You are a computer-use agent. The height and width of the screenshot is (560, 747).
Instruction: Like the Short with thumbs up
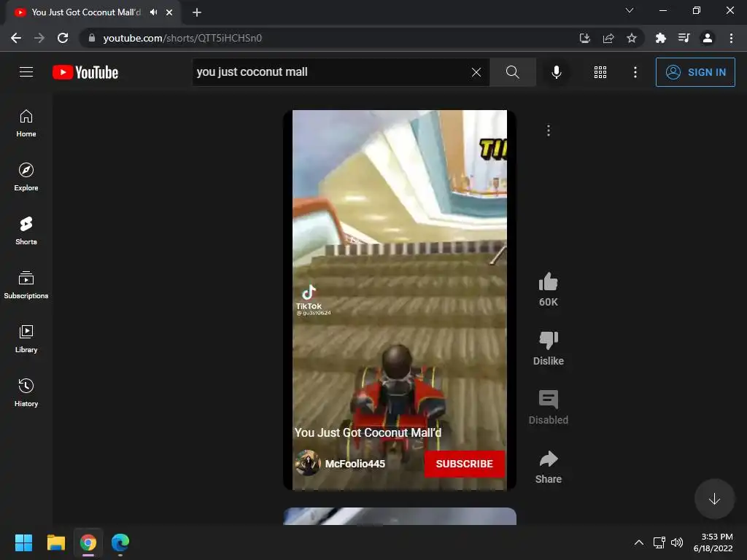[549, 282]
